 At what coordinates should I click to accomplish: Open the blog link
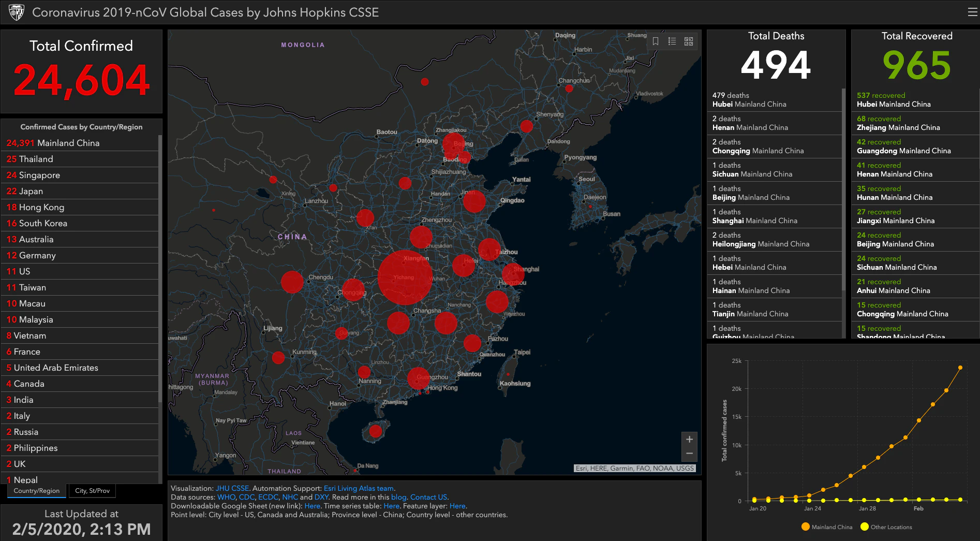coord(398,497)
